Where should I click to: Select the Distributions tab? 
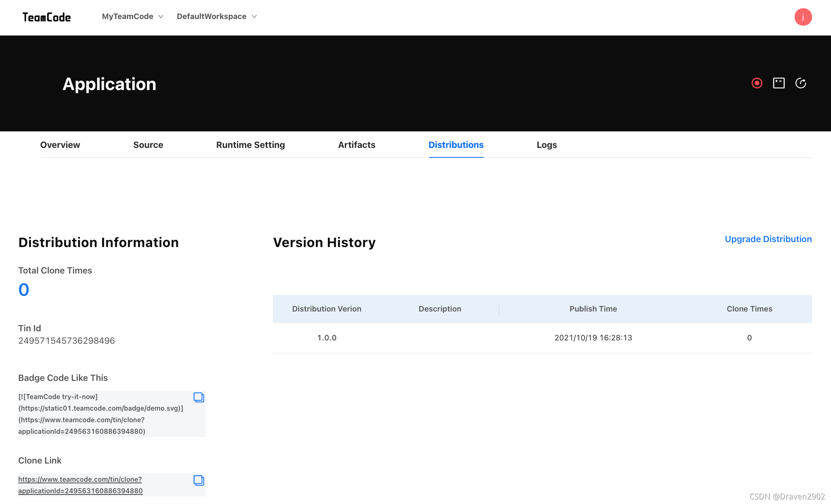click(456, 145)
